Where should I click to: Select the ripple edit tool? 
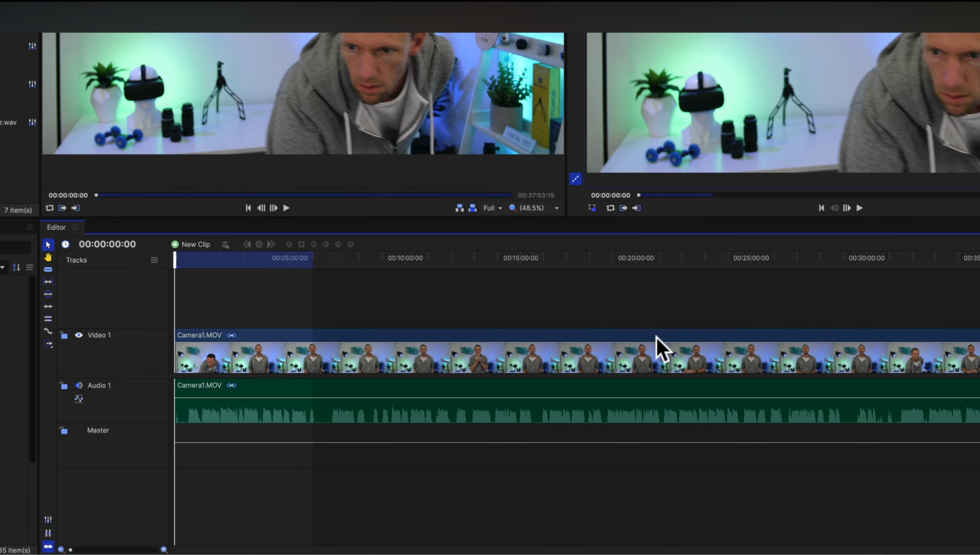pyautogui.click(x=48, y=282)
